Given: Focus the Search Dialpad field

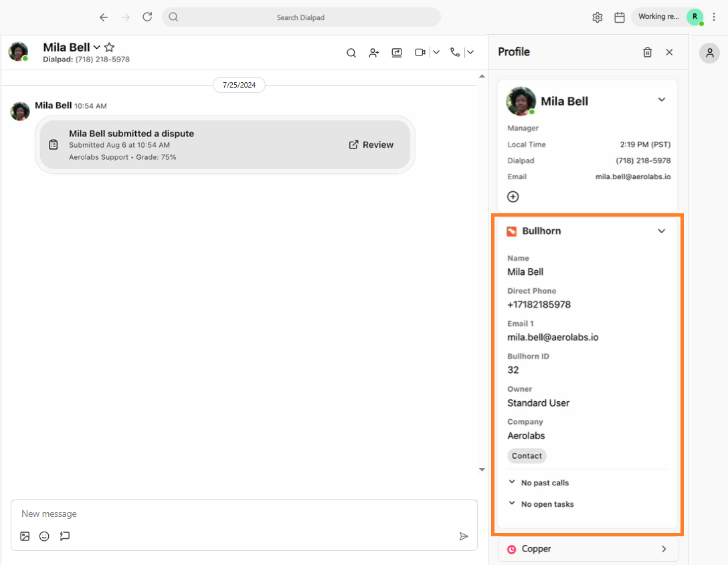Looking at the screenshot, I should tap(301, 17).
